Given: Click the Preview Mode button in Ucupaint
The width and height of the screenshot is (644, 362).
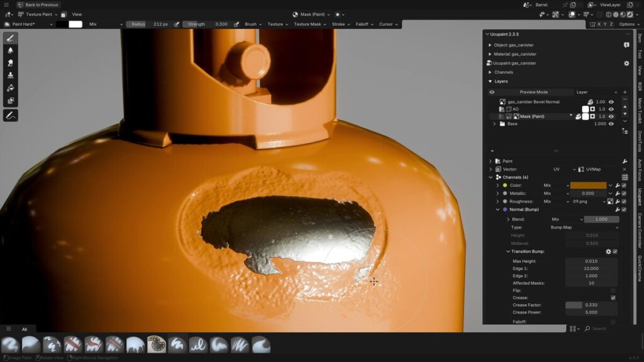Looking at the screenshot, I should pyautogui.click(x=534, y=92).
